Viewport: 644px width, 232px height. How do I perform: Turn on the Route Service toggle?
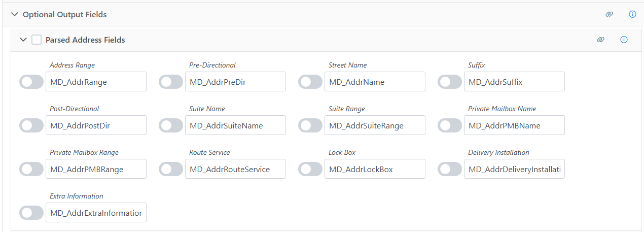[x=171, y=169]
